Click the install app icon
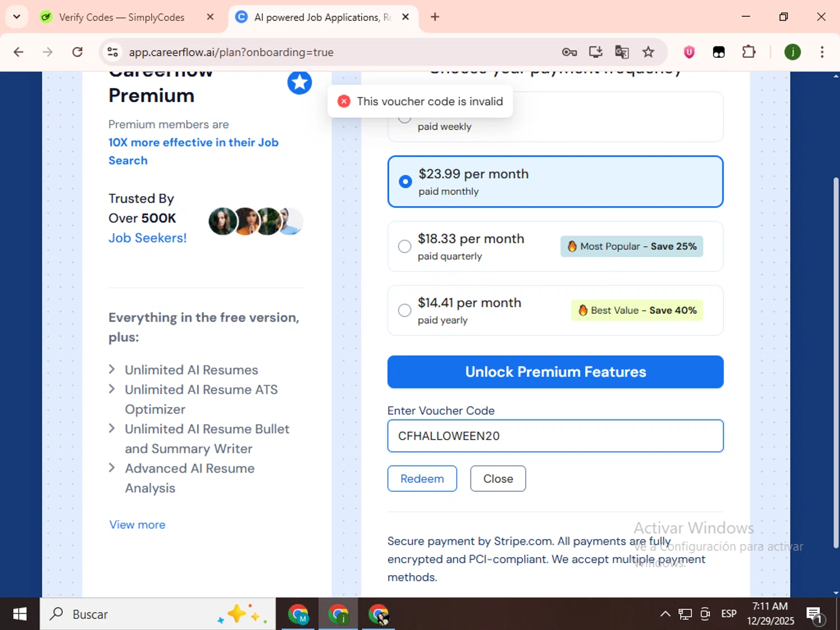This screenshot has height=630, width=840. (x=595, y=52)
